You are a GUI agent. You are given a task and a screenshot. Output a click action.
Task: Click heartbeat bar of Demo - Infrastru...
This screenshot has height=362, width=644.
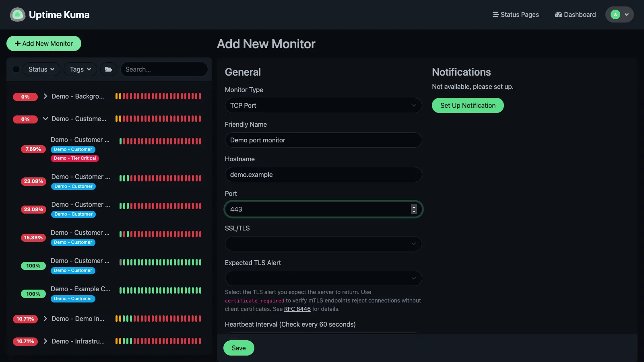point(158,341)
